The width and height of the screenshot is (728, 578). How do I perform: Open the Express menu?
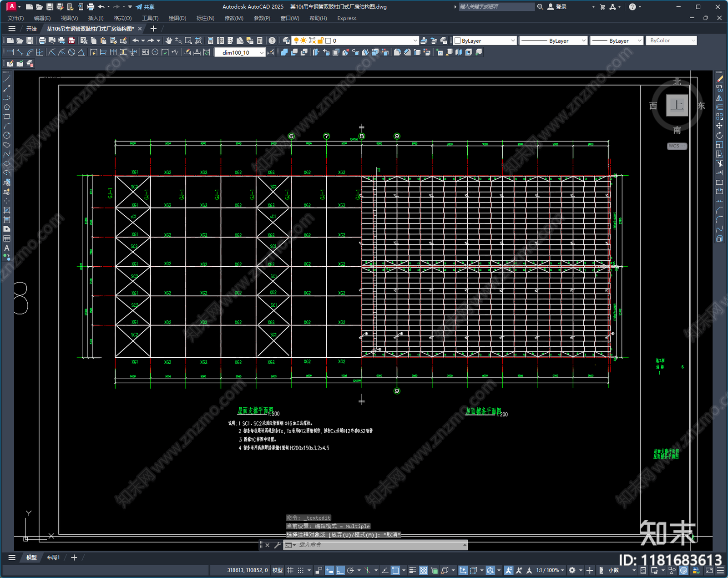[347, 18]
